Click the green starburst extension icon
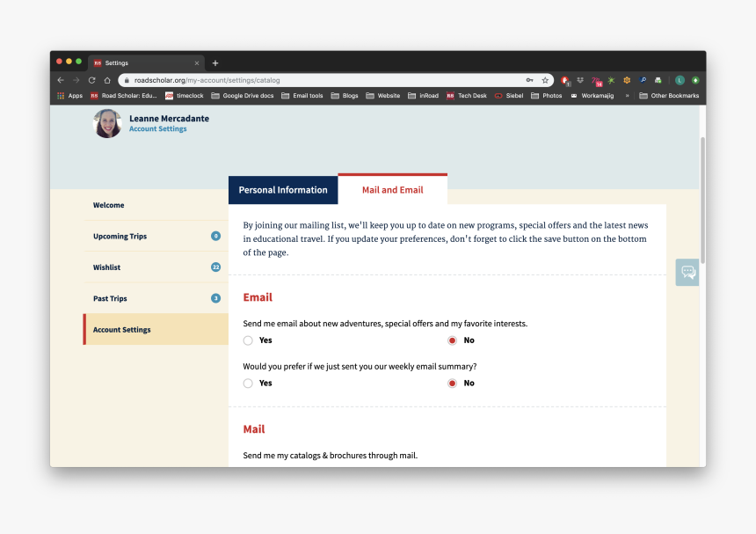This screenshot has width=756, height=534. point(611,80)
